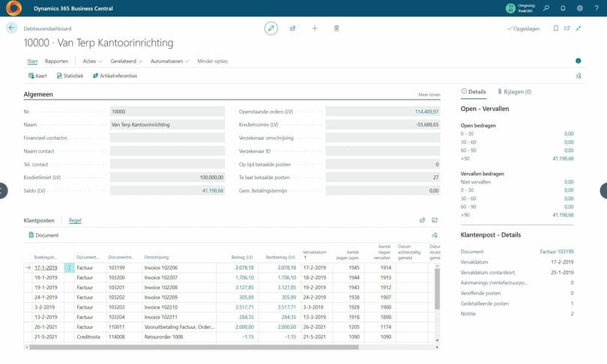Click the trash delete icon
The height and width of the screenshot is (364, 607).
pos(336,28)
